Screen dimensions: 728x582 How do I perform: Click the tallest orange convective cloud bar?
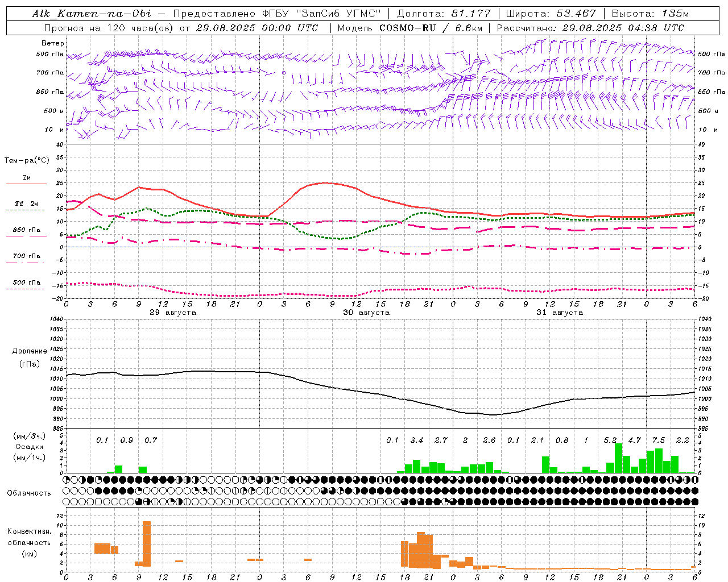coord(147,544)
